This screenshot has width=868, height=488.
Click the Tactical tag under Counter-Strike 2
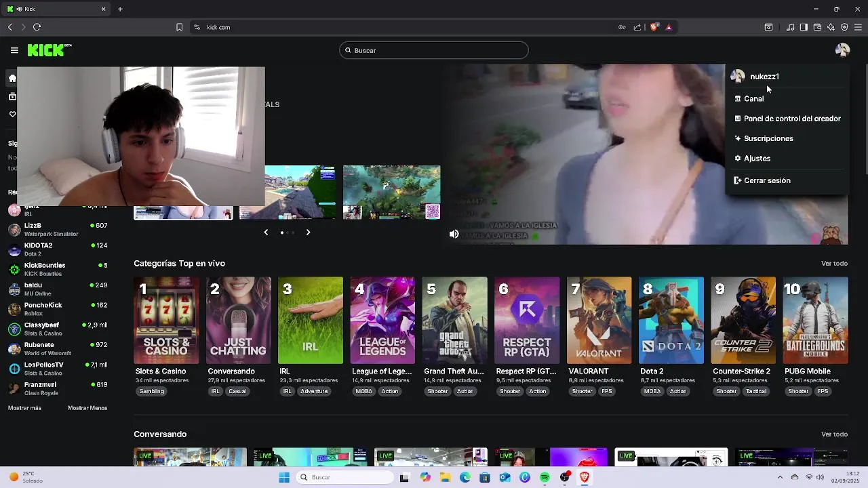(755, 392)
